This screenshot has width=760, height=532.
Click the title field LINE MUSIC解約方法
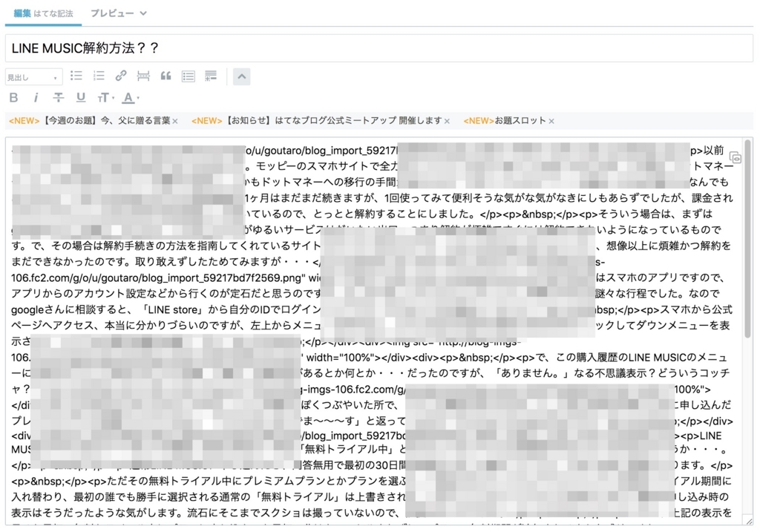[379, 48]
